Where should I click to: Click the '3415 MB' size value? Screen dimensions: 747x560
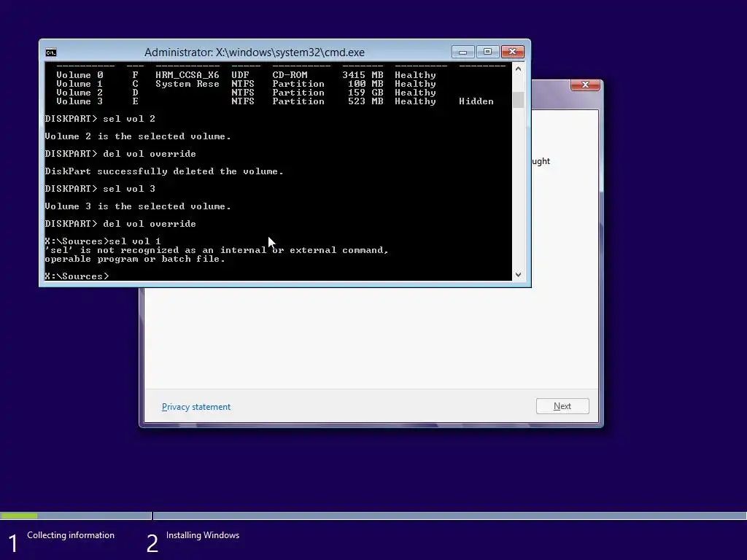363,75
